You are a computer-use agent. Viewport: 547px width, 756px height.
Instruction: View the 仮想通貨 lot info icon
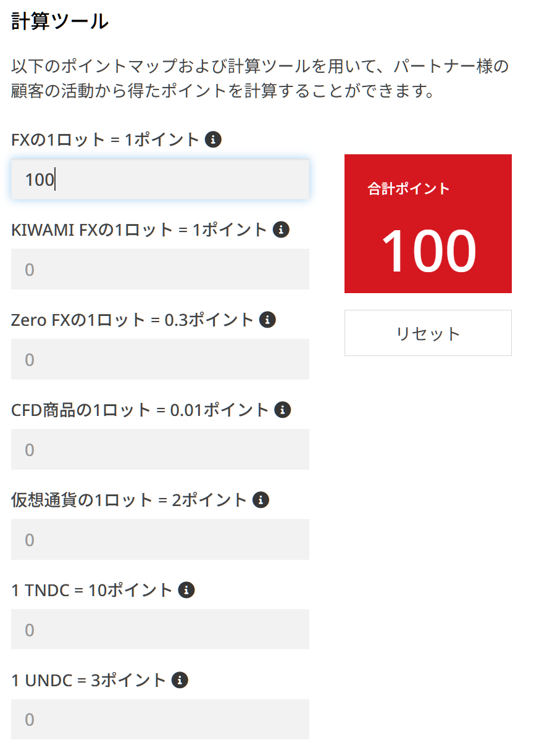(x=261, y=500)
